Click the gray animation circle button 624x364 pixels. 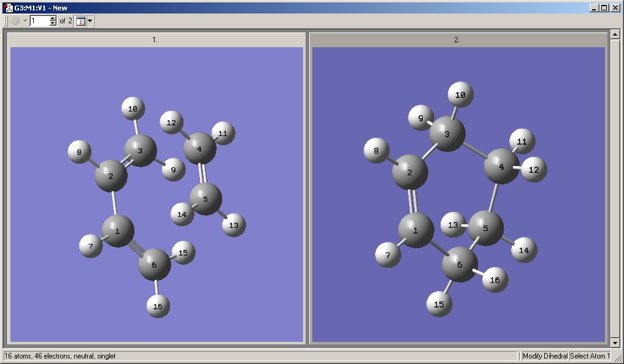(15, 21)
